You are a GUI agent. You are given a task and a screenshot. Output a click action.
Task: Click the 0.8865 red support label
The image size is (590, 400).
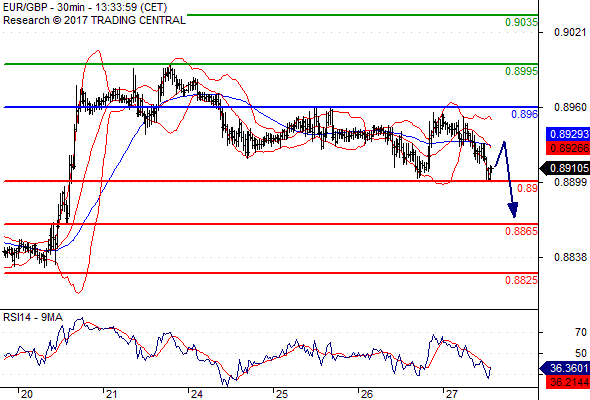click(521, 231)
